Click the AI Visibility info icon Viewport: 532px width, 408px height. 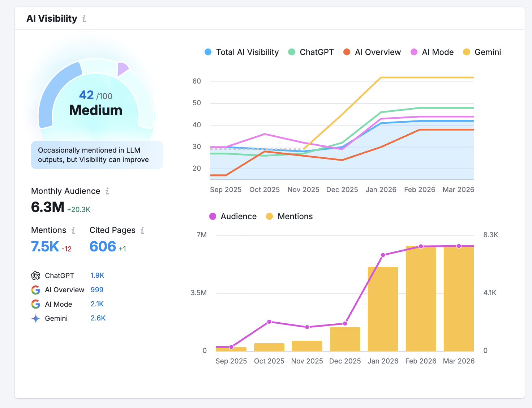84,18
